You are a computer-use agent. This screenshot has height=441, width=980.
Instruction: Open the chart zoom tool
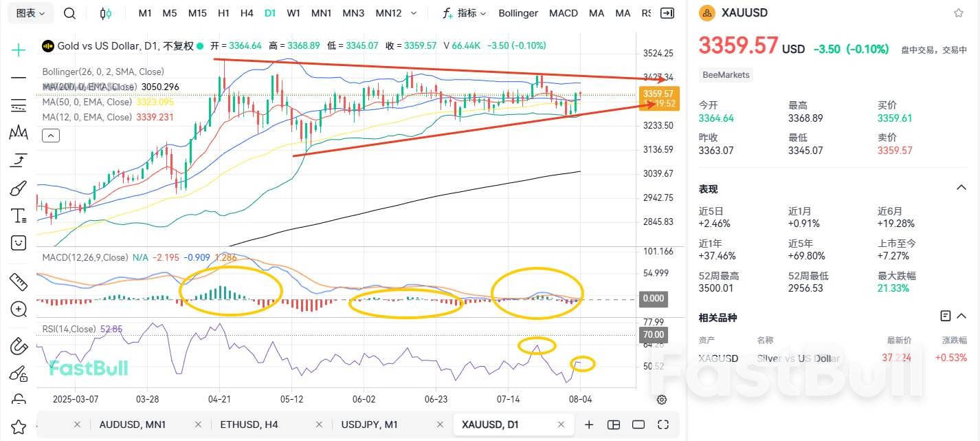19,310
